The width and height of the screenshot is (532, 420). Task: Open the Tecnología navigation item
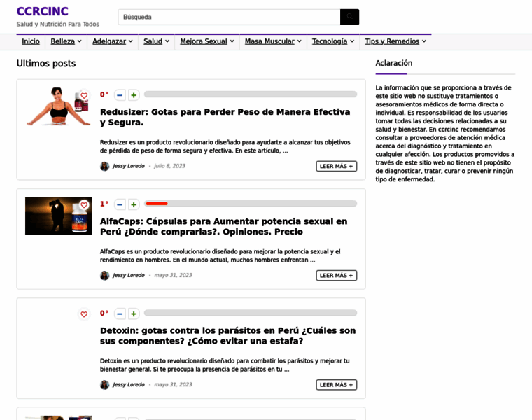pos(330,41)
